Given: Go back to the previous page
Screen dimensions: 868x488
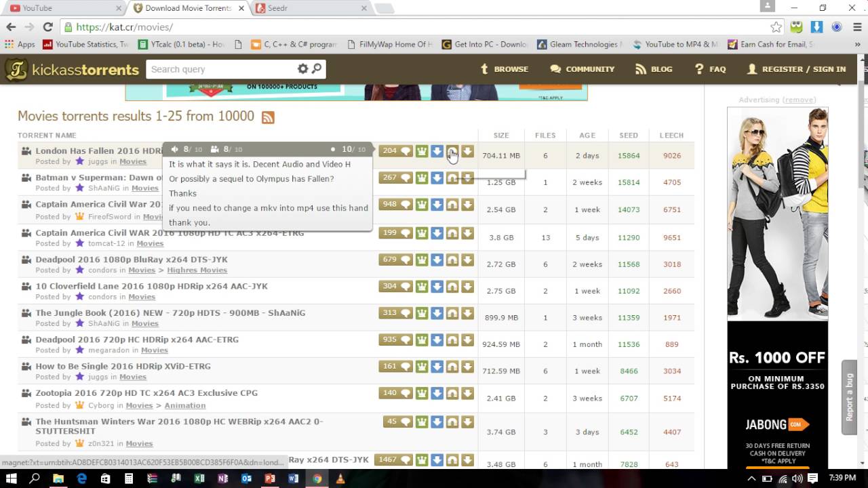Looking at the screenshot, I should point(11,27).
